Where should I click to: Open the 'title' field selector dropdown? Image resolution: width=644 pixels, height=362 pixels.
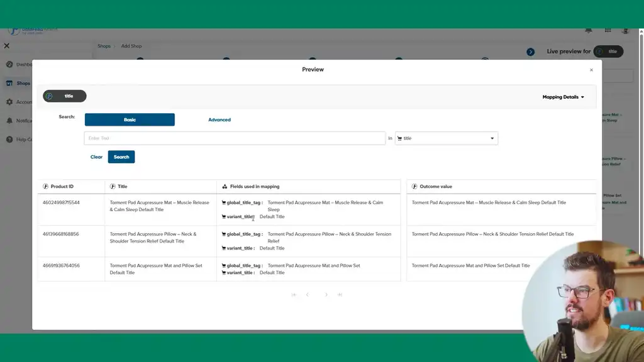[446, 138]
